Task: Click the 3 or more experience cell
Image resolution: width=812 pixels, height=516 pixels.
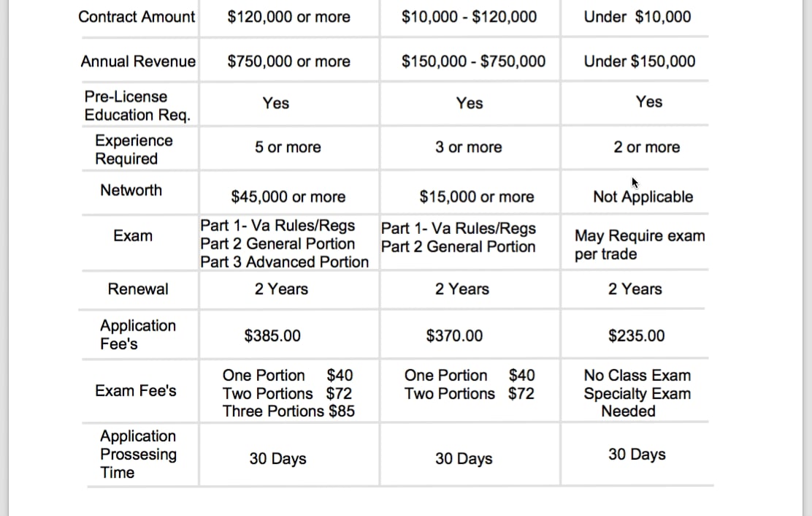Action: click(469, 147)
